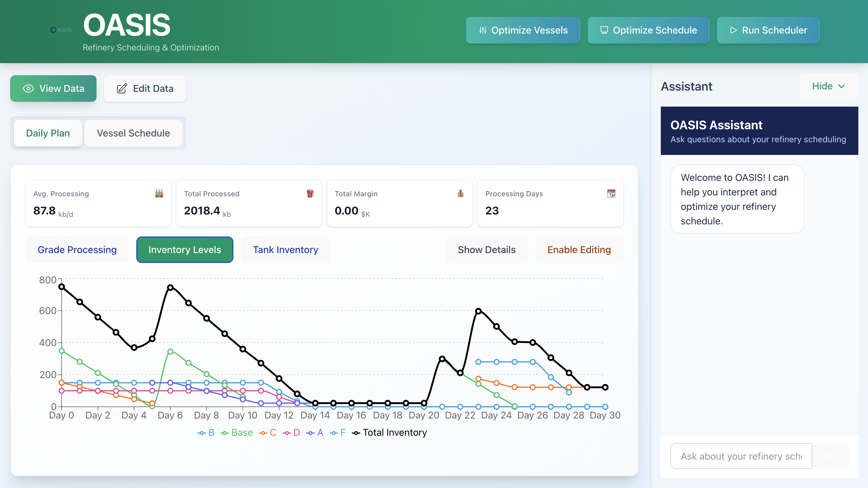Click the Base series peak point at Day 6
This screenshot has height=488, width=868.
pyautogui.click(x=171, y=352)
